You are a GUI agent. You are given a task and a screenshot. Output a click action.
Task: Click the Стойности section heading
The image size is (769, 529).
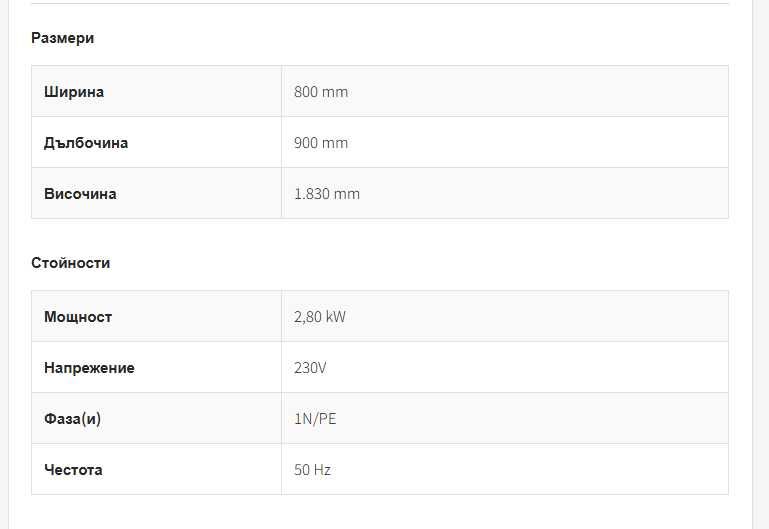[x=70, y=263]
